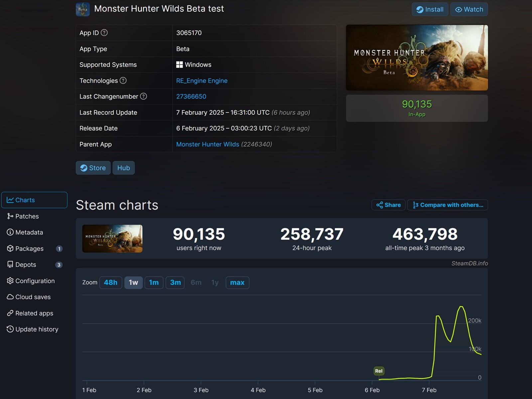Set chart zoom to 48h
The image size is (532, 399).
point(111,283)
